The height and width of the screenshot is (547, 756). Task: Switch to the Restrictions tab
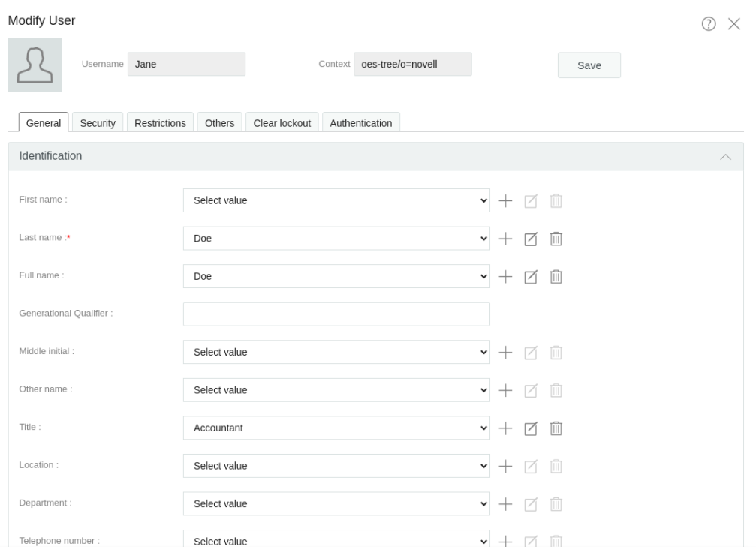pos(160,122)
